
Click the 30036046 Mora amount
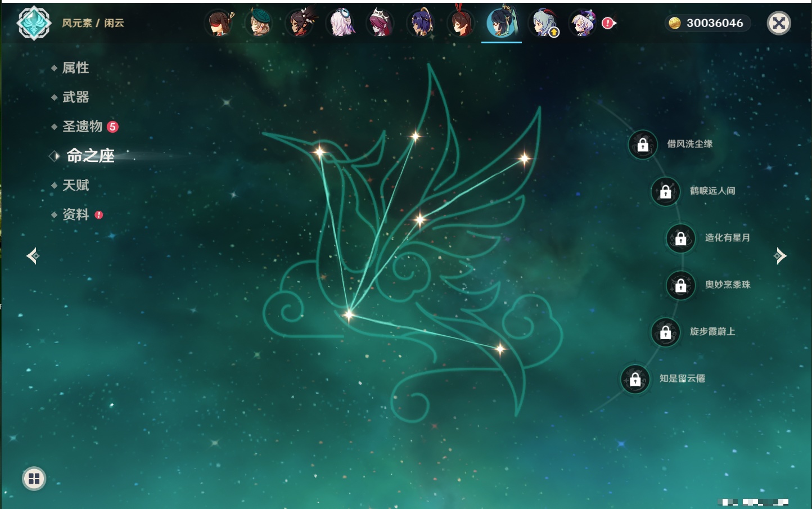(715, 23)
